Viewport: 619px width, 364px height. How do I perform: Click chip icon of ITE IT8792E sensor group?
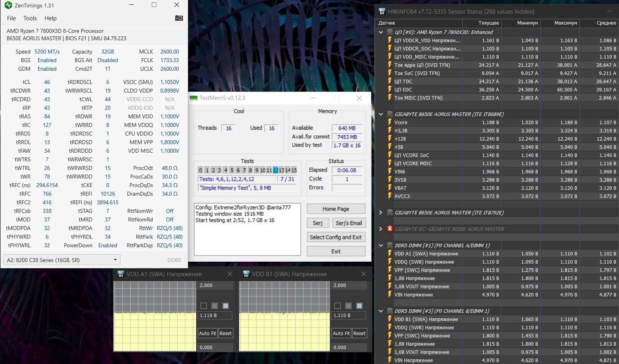[x=390, y=212]
